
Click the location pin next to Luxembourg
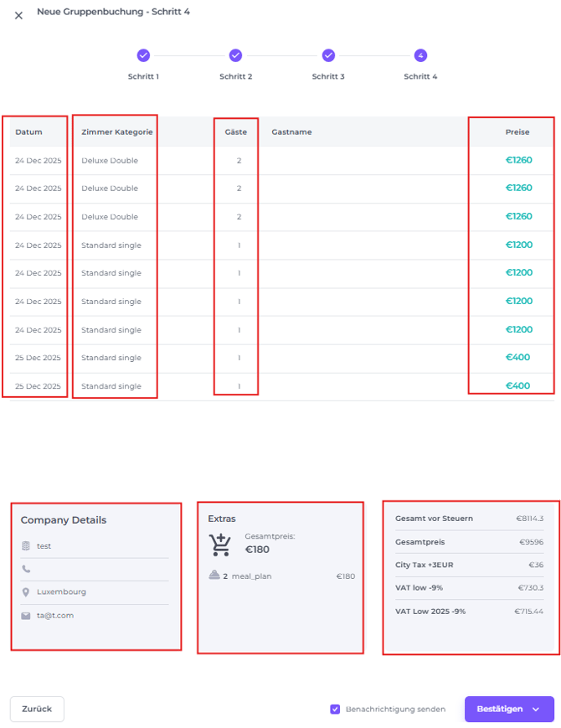point(26,592)
